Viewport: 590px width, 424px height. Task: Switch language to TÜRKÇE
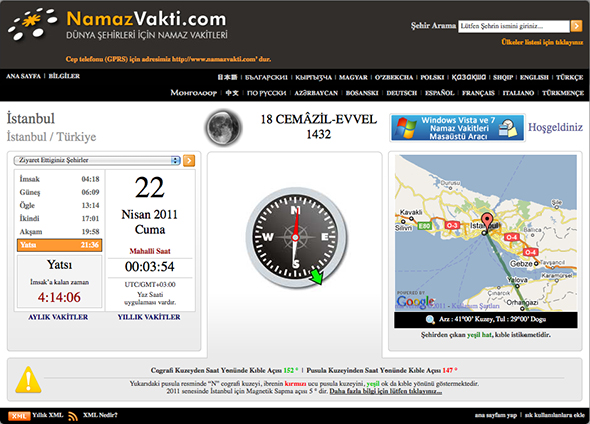pos(569,77)
